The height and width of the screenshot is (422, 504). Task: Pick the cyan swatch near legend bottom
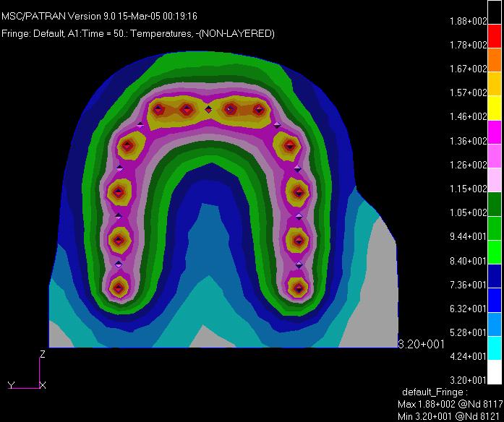[495, 344]
